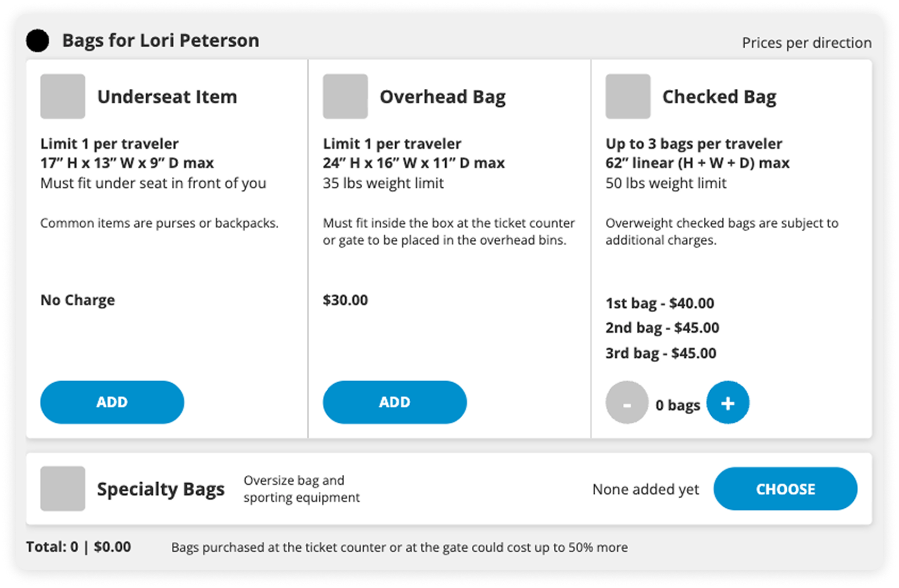Click 'Bags for Lori Peterson' title
Screen dimensions: 899x588
161,40
